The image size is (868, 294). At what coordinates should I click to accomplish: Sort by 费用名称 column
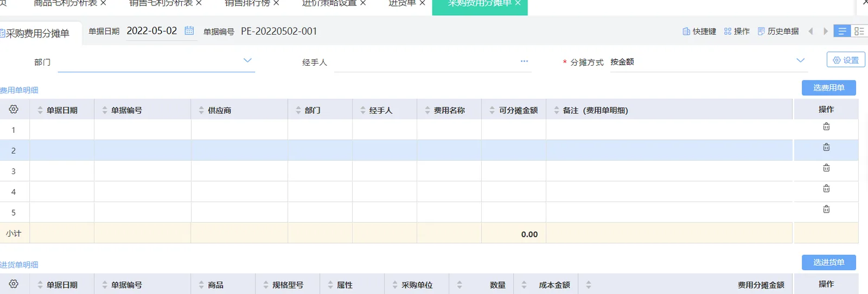pos(427,110)
